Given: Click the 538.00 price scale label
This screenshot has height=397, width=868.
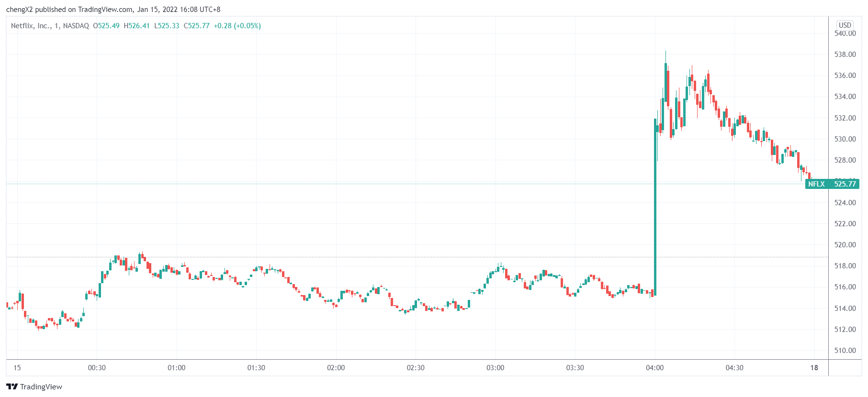Looking at the screenshot, I should point(845,55).
